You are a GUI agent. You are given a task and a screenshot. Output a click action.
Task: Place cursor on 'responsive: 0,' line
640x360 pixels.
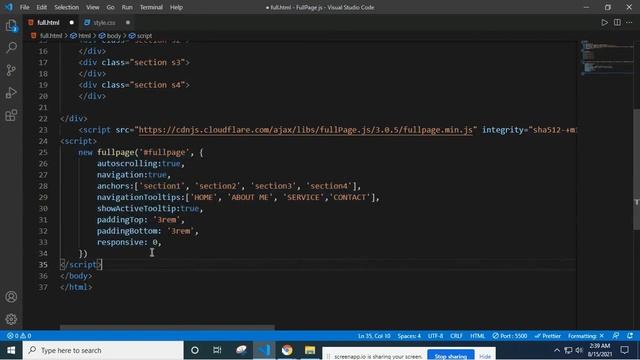[129, 242]
